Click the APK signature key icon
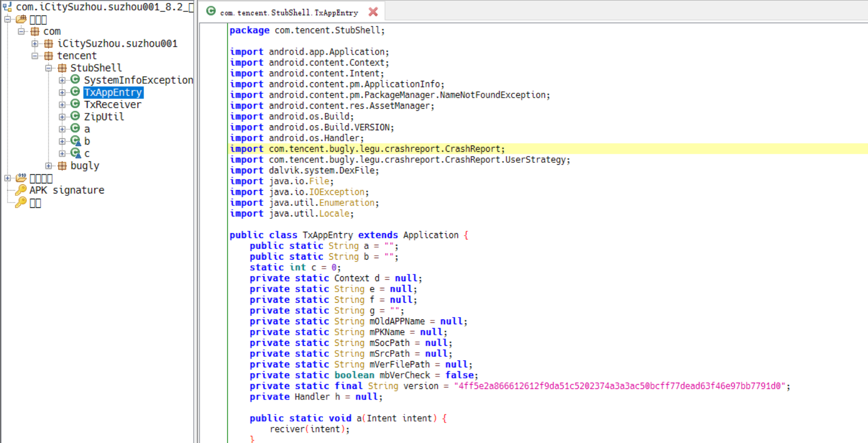Screen dimensions: 868x443 21,190
